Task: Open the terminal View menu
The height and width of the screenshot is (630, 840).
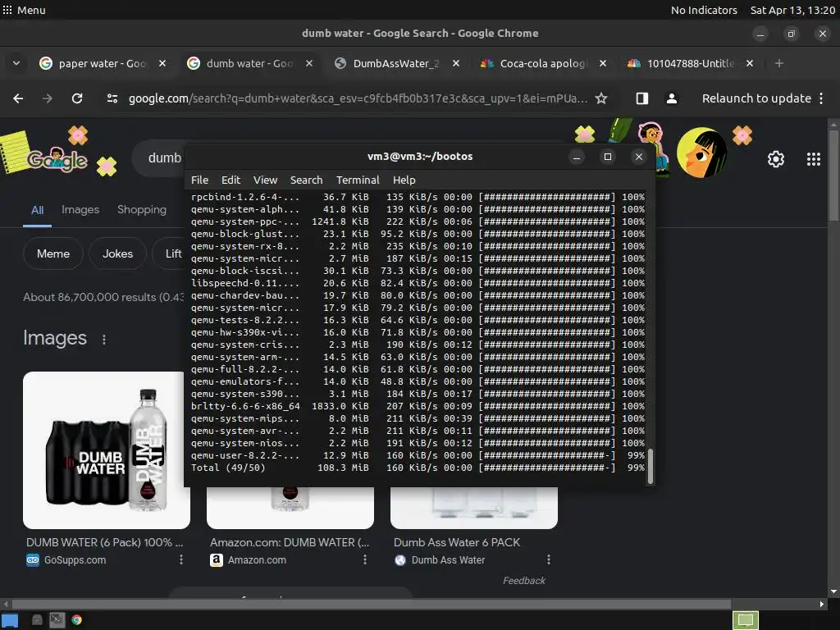Action: [x=265, y=180]
